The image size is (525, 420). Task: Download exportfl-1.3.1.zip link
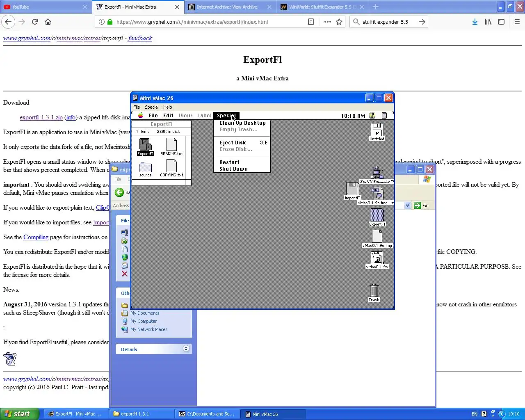[x=41, y=117]
